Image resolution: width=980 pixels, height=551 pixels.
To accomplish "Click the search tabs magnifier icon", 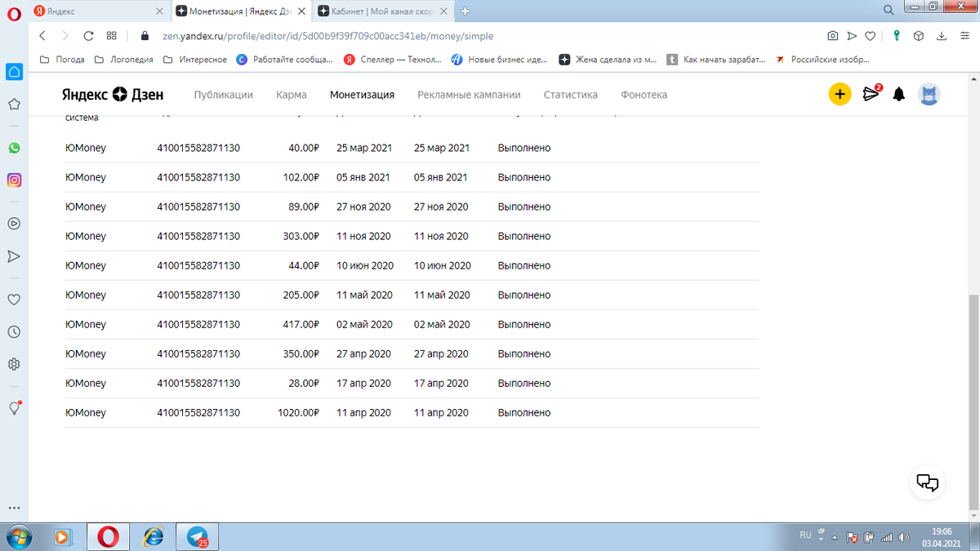I will [x=889, y=10].
